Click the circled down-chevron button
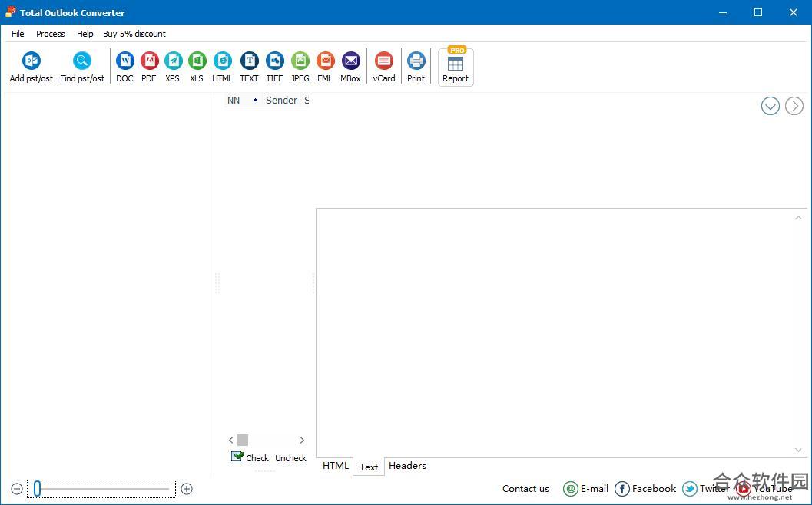Image resolution: width=812 pixels, height=505 pixels. pos(770,106)
